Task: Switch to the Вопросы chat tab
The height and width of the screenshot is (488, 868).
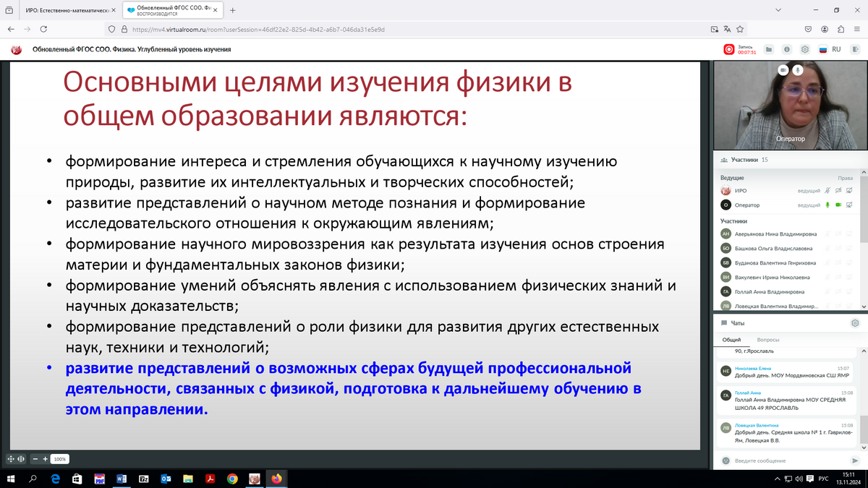Action: pyautogui.click(x=768, y=340)
